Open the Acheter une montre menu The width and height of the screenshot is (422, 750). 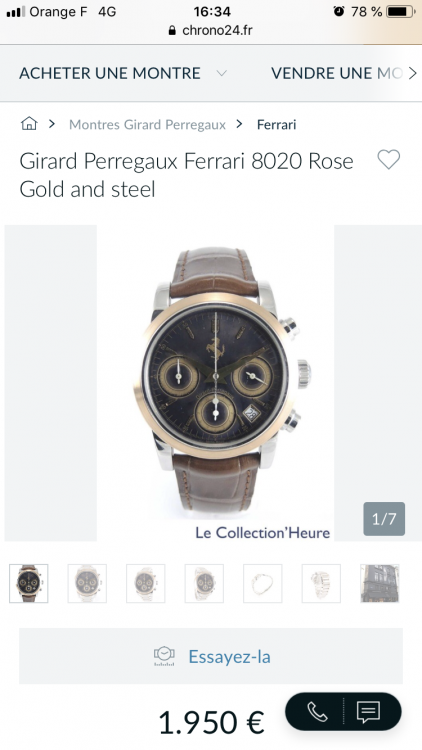pyautogui.click(x=110, y=73)
